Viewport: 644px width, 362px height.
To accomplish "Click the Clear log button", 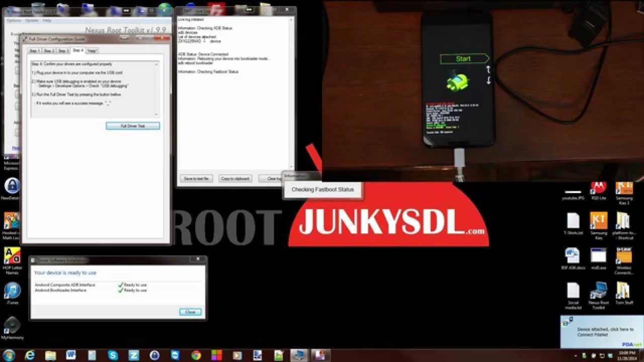I will (x=272, y=178).
